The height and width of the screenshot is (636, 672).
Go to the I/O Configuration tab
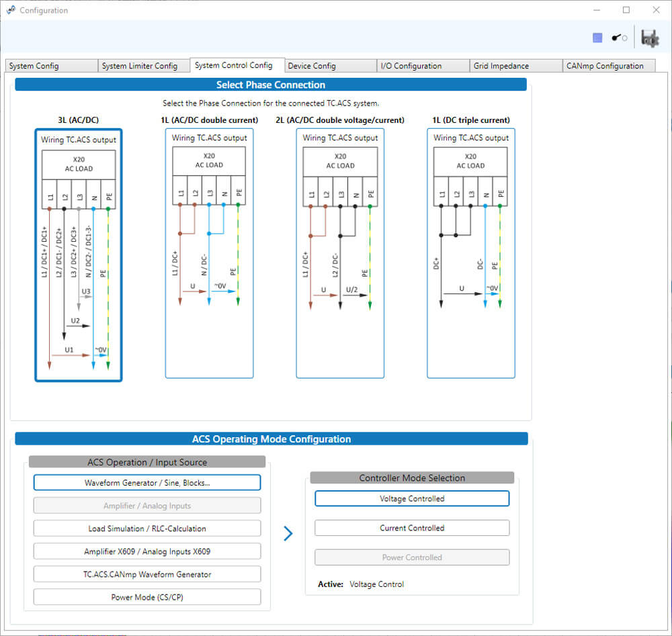pos(422,66)
